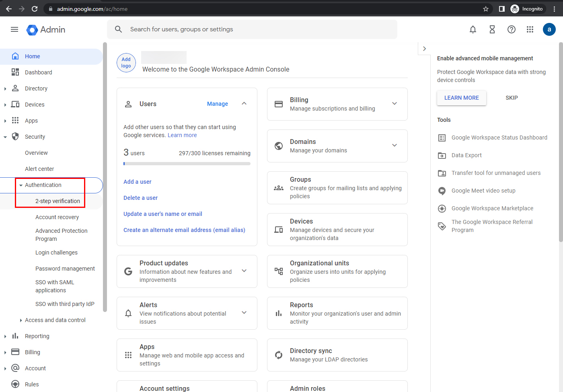563x392 pixels.
Task: Click the licenses usage progress bar
Action: coord(187,164)
